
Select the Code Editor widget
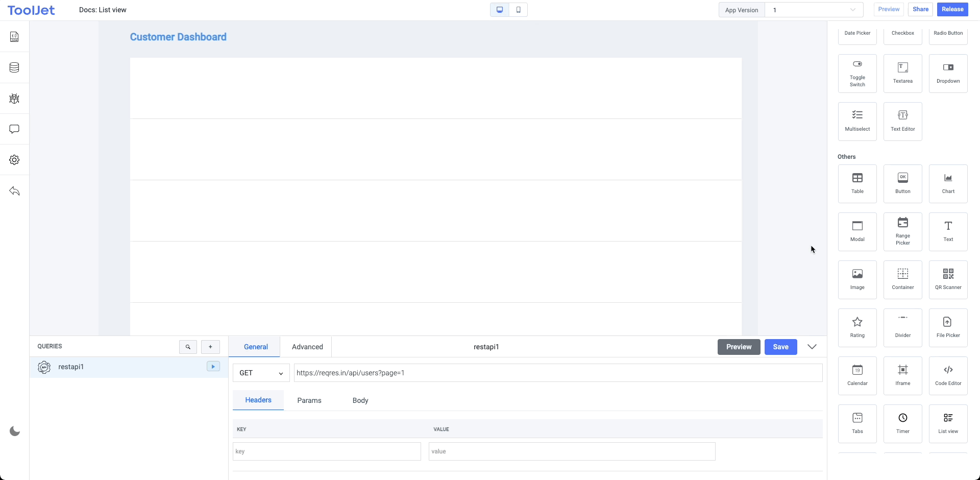(948, 375)
